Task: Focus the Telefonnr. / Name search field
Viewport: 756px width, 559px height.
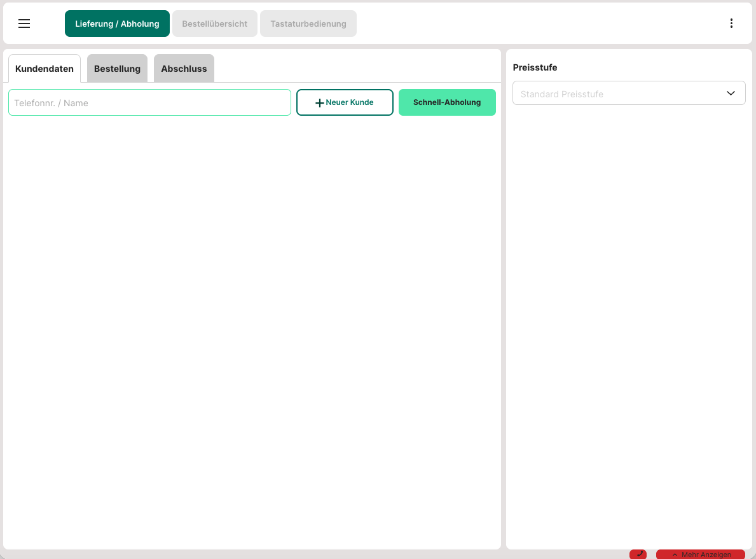Action: 149,102
